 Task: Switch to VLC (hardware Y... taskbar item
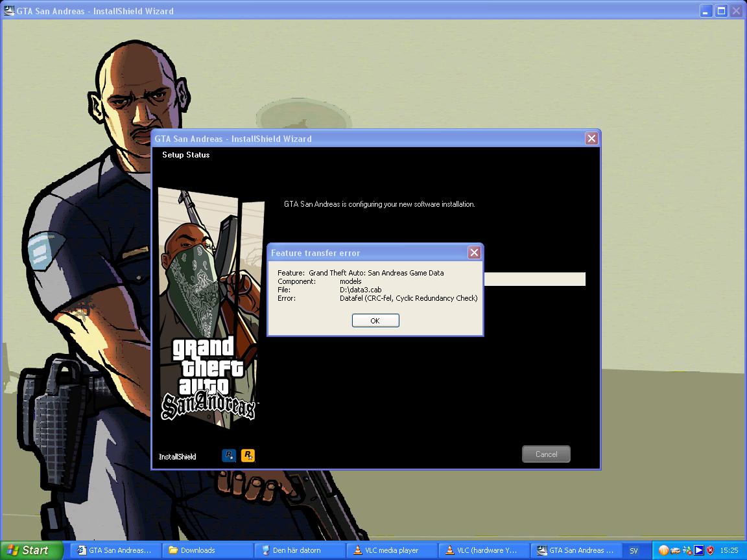(x=483, y=550)
